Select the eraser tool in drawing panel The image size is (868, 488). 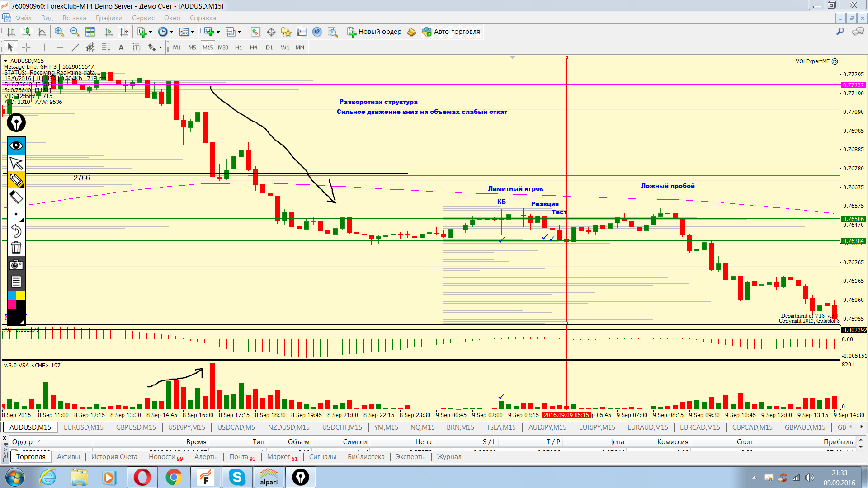pos(16,197)
